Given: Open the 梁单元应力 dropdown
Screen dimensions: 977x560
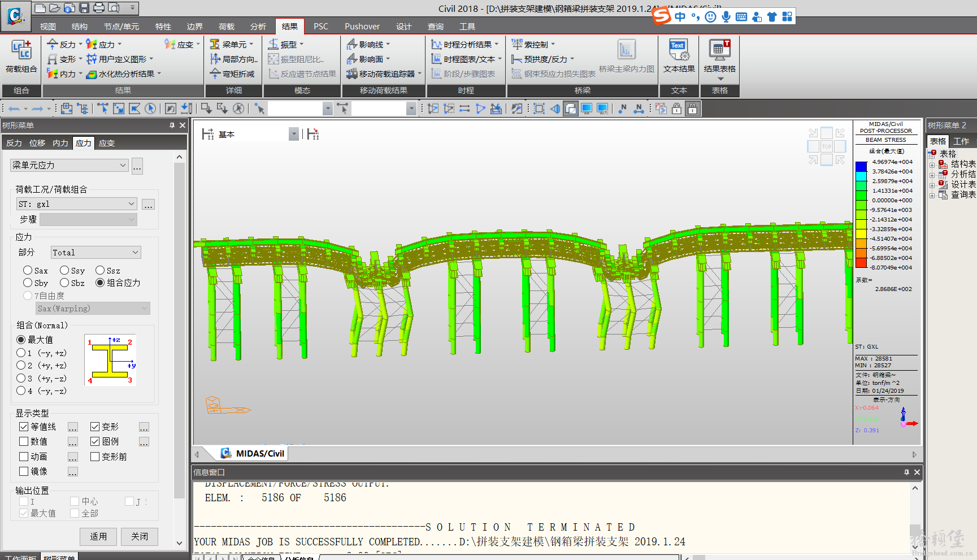Looking at the screenshot, I should (x=70, y=165).
